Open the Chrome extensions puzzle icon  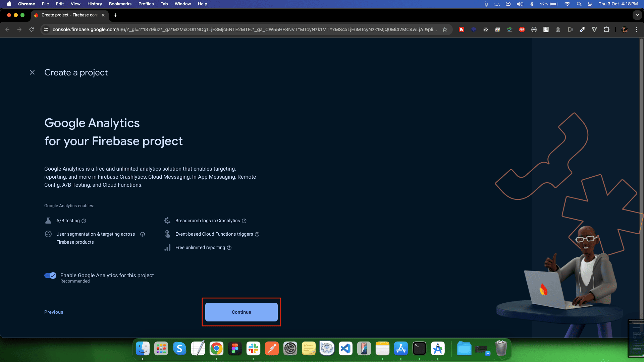(x=606, y=29)
